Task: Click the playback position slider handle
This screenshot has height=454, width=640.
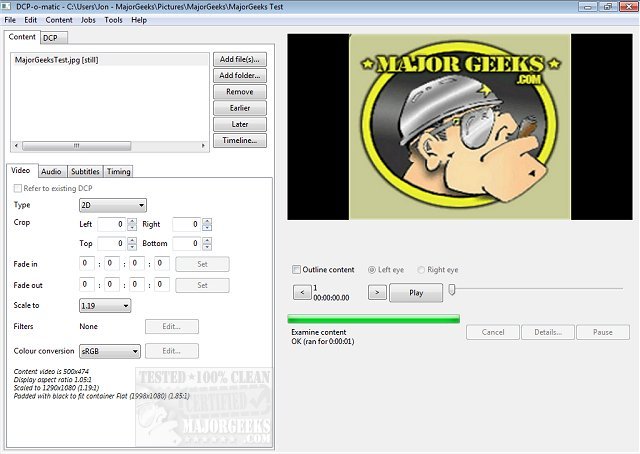Action: [452, 290]
